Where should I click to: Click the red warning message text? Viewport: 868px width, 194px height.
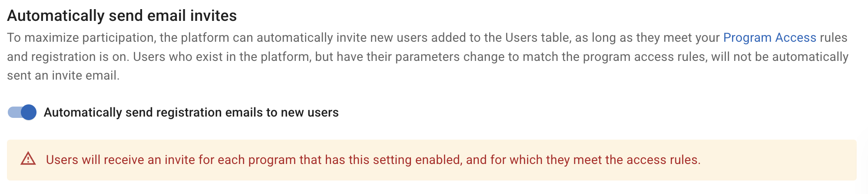click(x=373, y=160)
